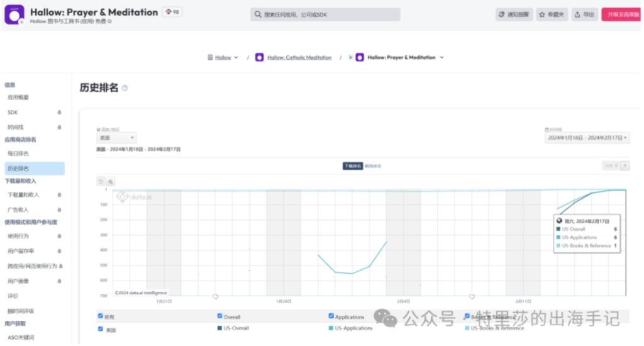Viewport: 644px width, 346px height.
Task: Click the 收藏夹 button
Action: [x=552, y=14]
